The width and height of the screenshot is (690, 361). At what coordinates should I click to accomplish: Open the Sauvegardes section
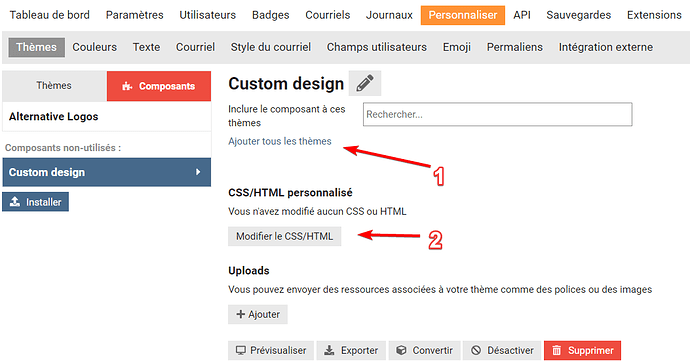click(x=579, y=15)
